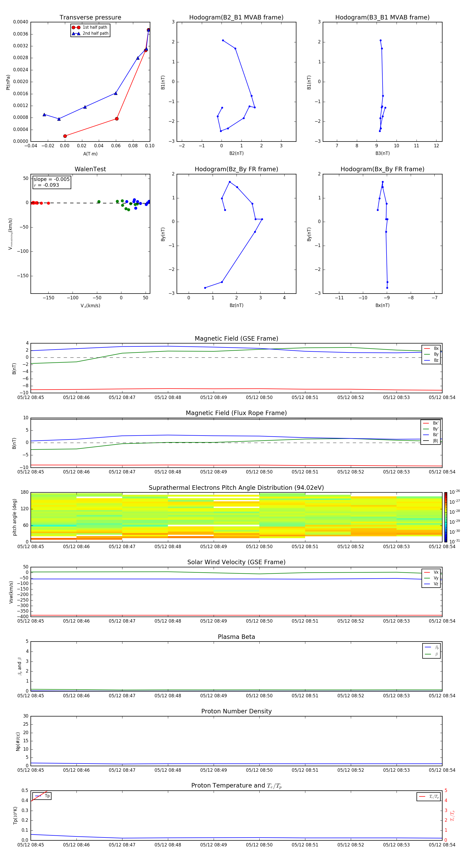473x868 pixels.
Task: Click the 'By' legend entry in GSE panel
Action: click(431, 354)
